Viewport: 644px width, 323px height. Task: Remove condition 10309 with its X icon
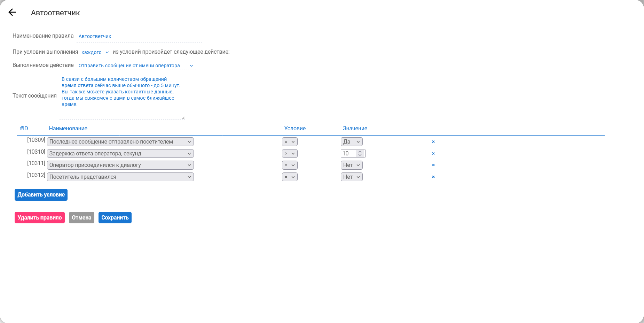(x=433, y=142)
